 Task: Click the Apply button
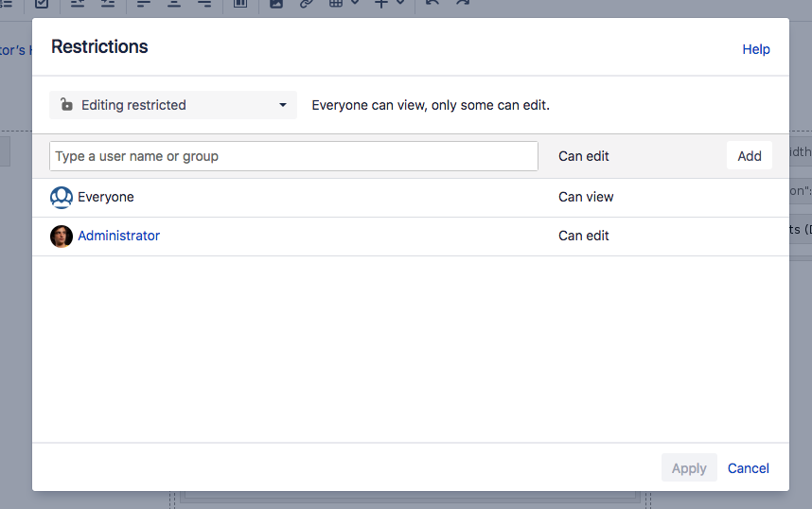tap(689, 468)
